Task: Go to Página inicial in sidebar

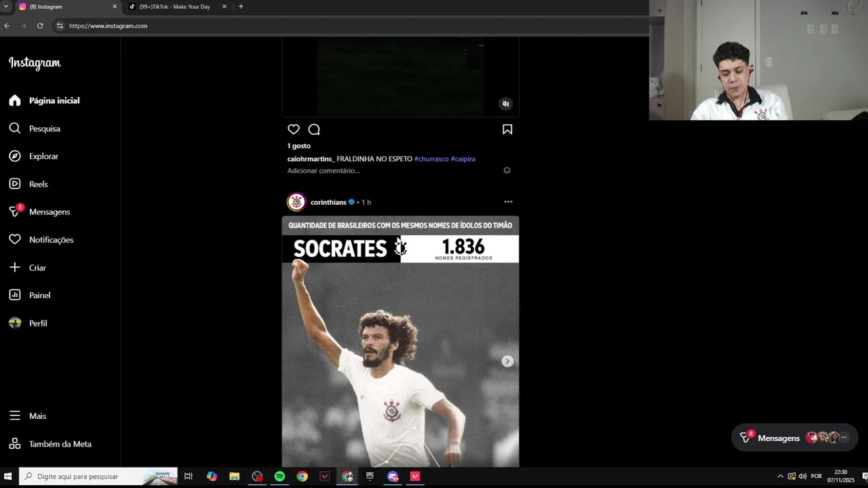Action: point(45,100)
